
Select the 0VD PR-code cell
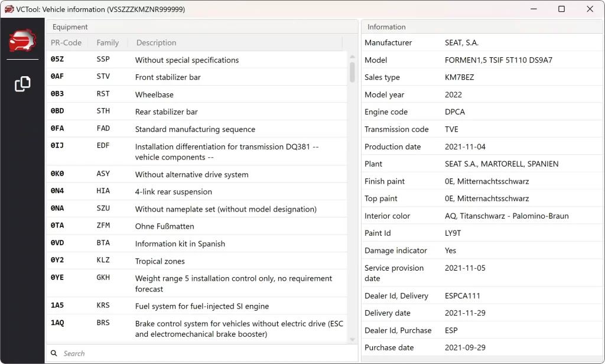click(57, 243)
